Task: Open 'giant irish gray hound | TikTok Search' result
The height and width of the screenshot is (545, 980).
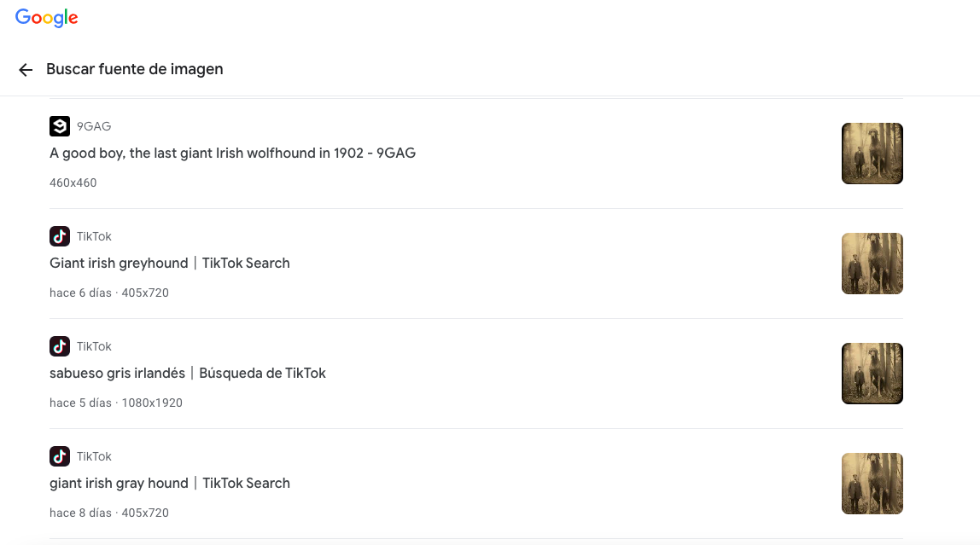Action: 170,484
